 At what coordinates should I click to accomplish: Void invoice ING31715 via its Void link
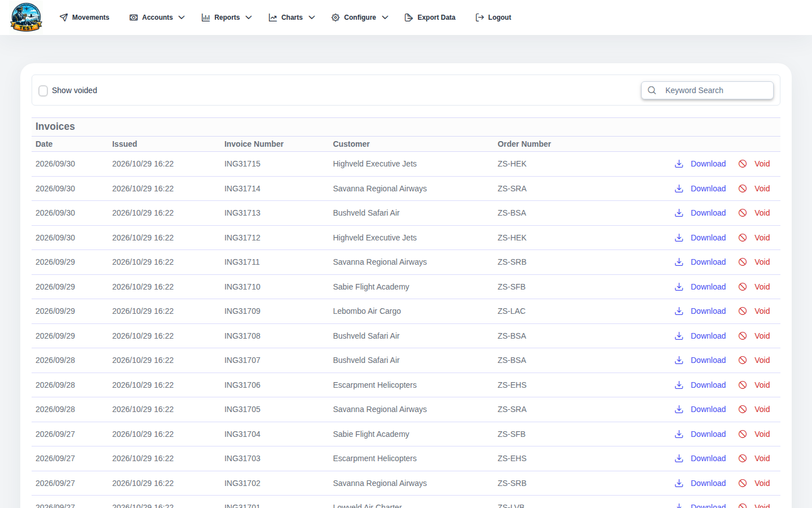click(762, 164)
